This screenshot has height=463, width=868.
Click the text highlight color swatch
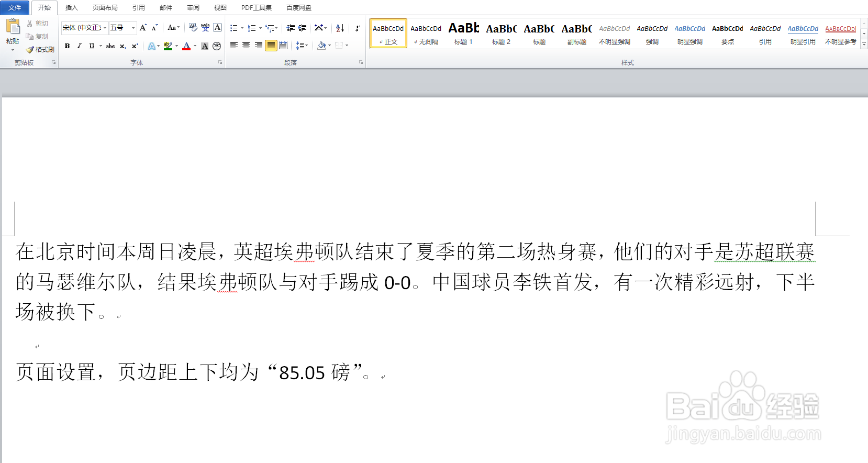(168, 46)
